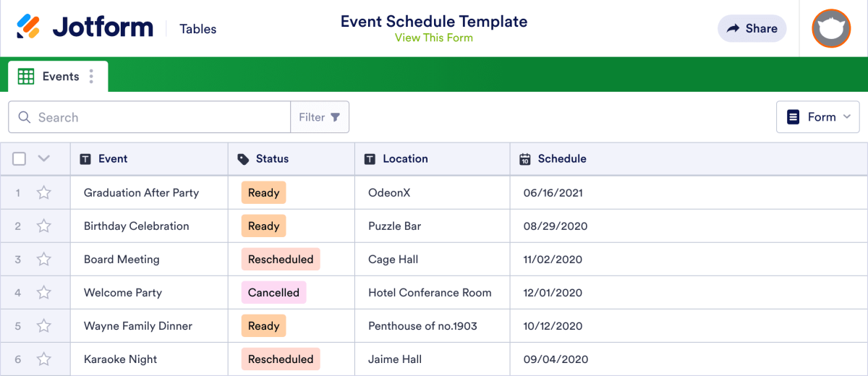The width and height of the screenshot is (868, 376).
Task: Click the Share button
Action: pyautogui.click(x=752, y=28)
